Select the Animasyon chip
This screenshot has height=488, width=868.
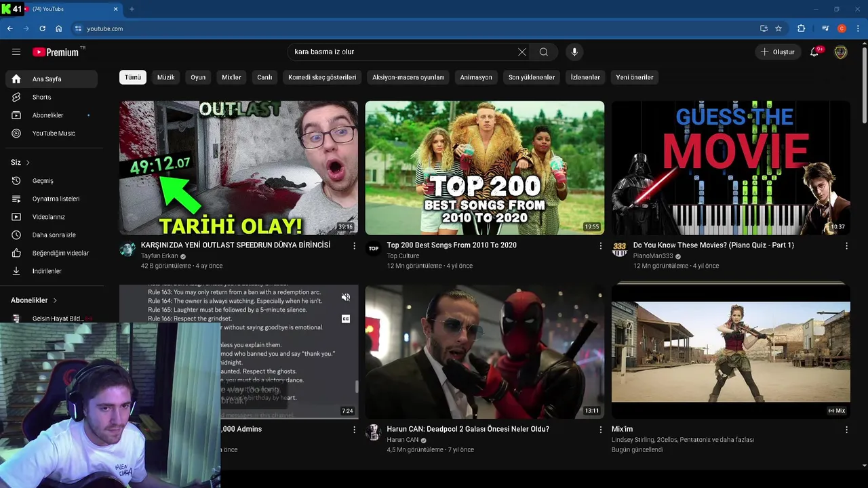(x=476, y=77)
